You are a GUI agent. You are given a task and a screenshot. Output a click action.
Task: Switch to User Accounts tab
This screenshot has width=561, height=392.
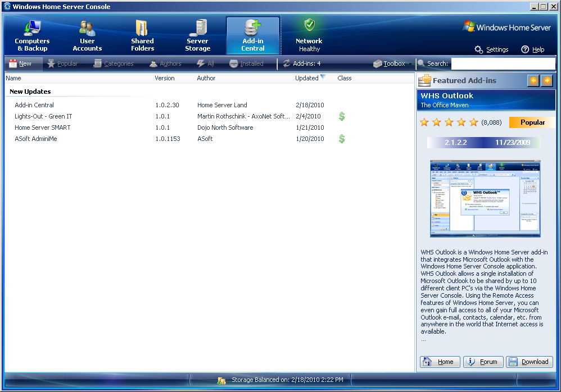tap(87, 36)
